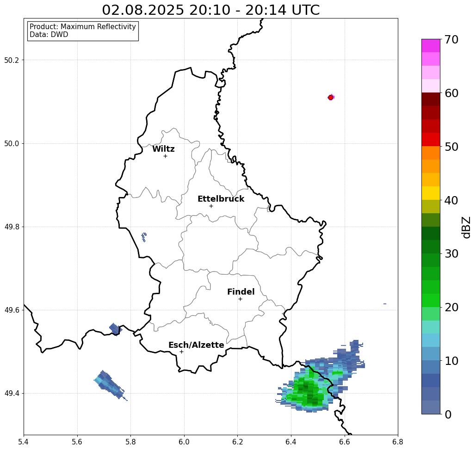Screen dimensions: 476x450
Task: Click the longitude label 5.8
Action: 130,442
